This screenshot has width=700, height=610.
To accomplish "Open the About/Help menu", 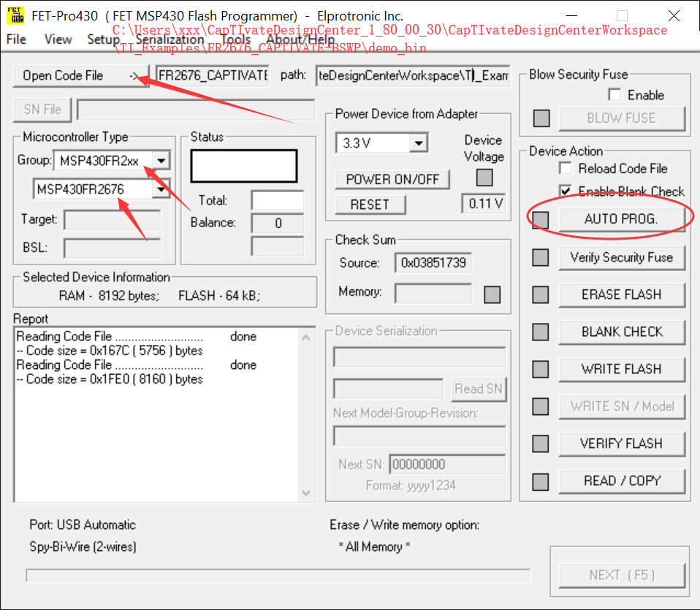I will point(300,39).
